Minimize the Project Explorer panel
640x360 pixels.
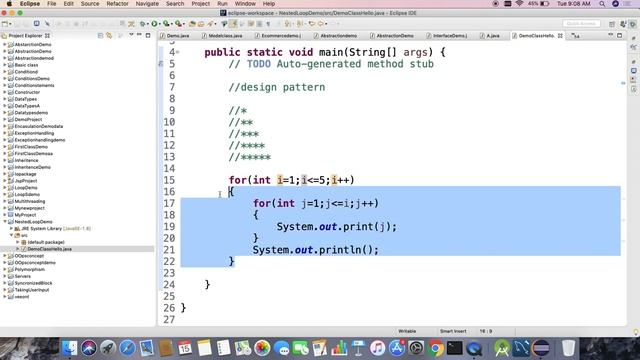(139, 35)
